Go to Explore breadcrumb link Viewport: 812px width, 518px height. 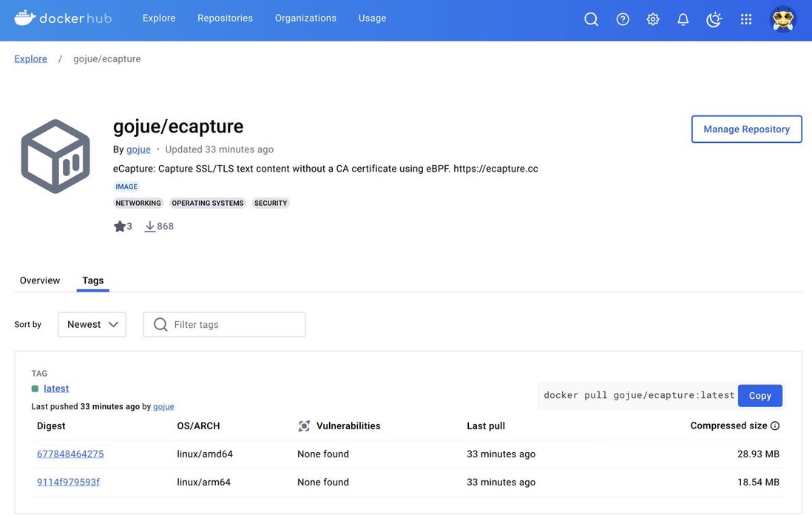click(31, 58)
